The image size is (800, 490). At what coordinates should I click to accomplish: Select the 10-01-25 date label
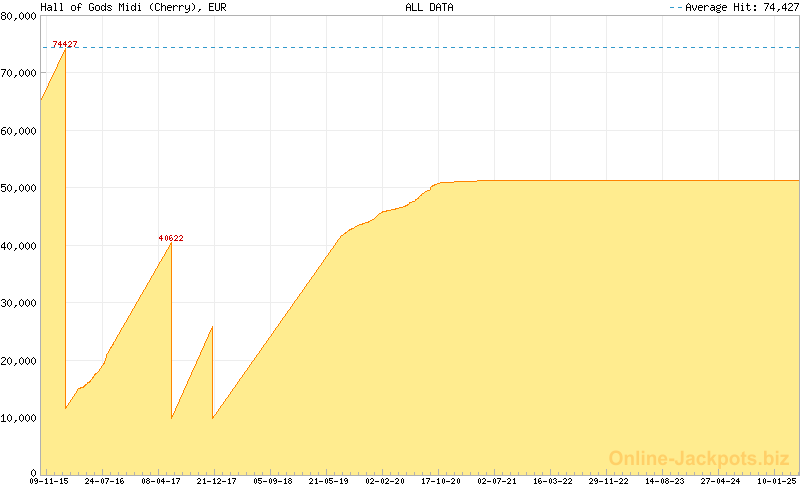(776, 481)
